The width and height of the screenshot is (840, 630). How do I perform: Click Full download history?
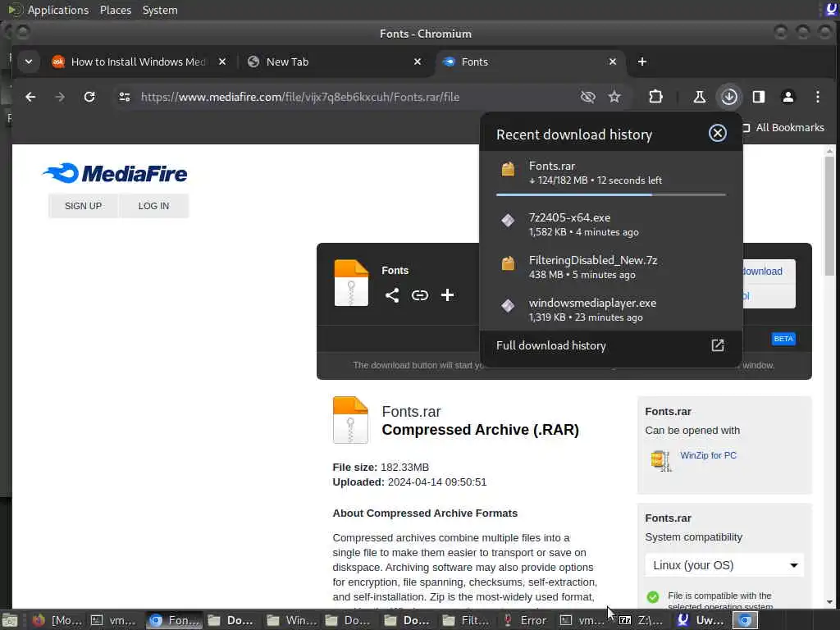550,345
